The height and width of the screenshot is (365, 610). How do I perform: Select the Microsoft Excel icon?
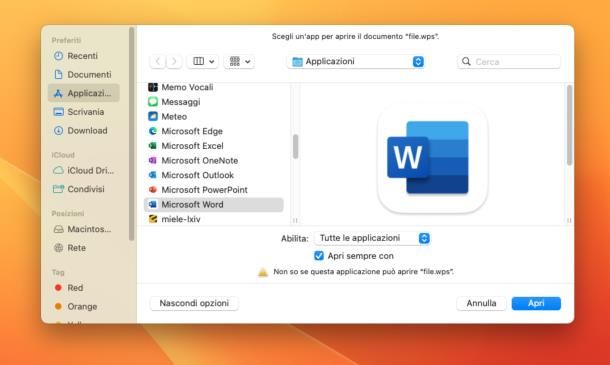[x=153, y=146]
